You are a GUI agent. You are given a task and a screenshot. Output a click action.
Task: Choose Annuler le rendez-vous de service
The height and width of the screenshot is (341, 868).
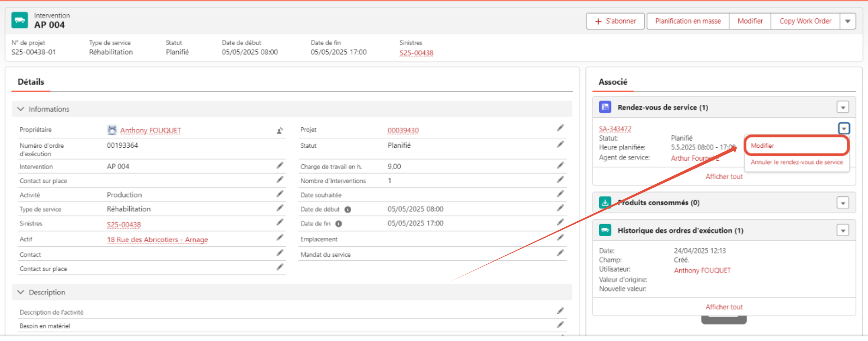(x=796, y=162)
